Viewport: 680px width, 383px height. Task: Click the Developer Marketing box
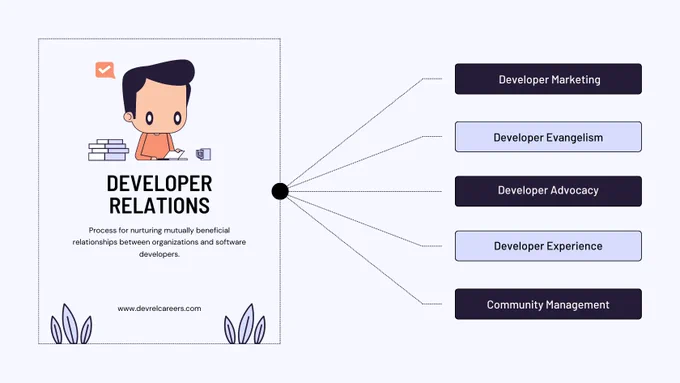[x=548, y=79]
